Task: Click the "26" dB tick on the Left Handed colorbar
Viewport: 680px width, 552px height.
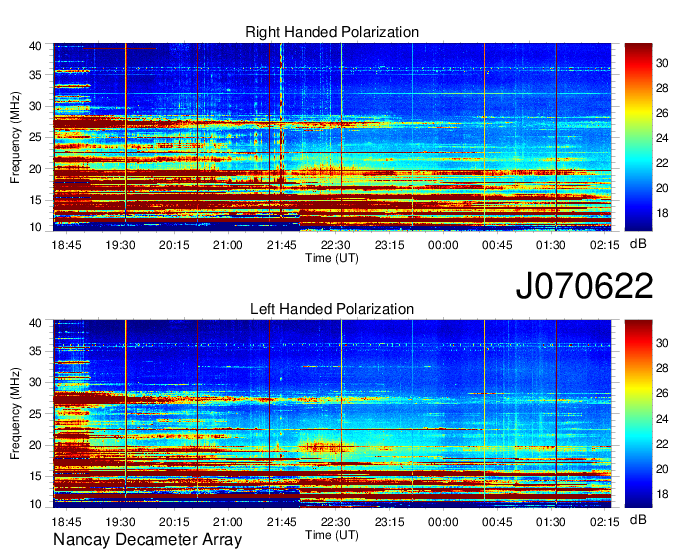Action: (662, 393)
